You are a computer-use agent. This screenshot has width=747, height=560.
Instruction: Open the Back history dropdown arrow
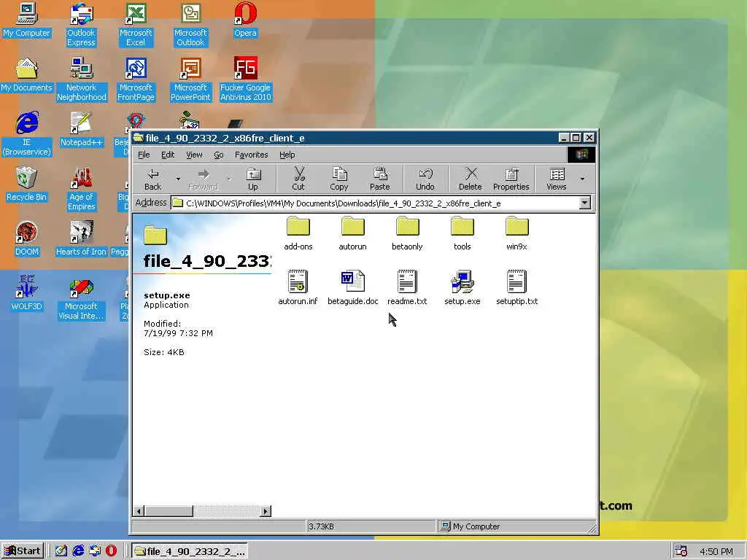point(178,179)
